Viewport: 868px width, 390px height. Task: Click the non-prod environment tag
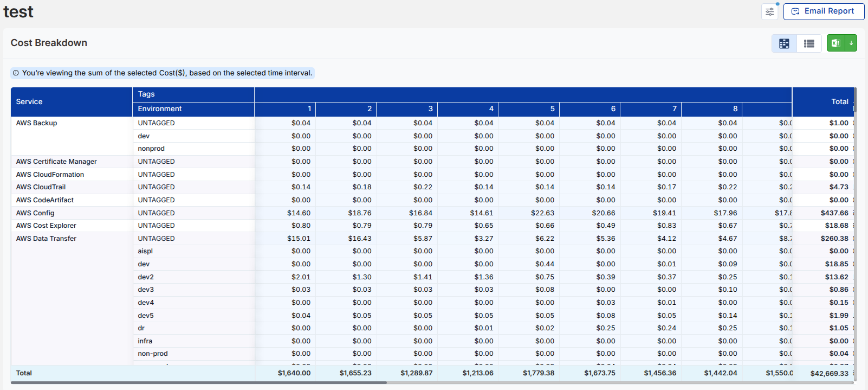(x=153, y=354)
